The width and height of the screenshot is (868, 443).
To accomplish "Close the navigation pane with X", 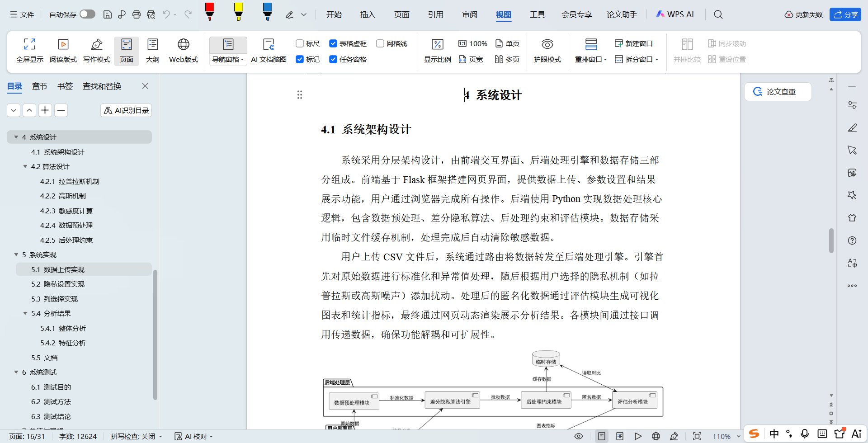I will tap(145, 86).
